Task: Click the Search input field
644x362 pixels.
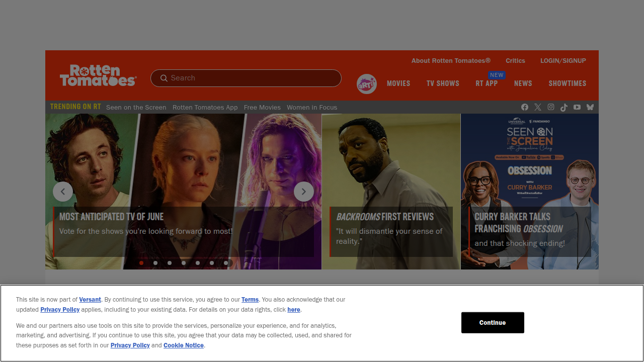Action: pyautogui.click(x=246, y=78)
